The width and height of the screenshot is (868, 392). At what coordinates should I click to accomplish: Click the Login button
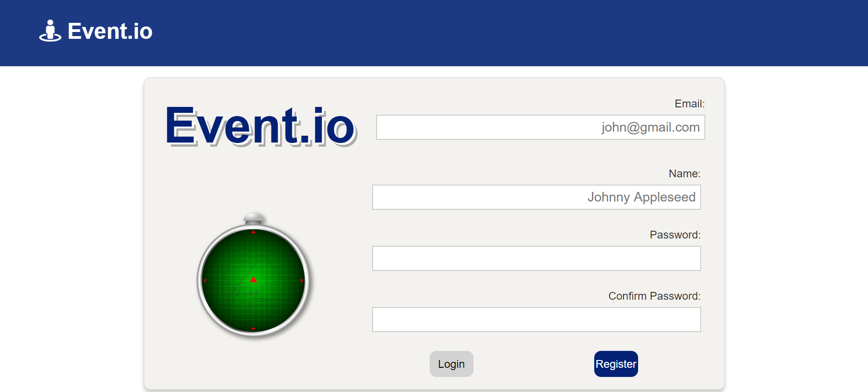pos(451,364)
